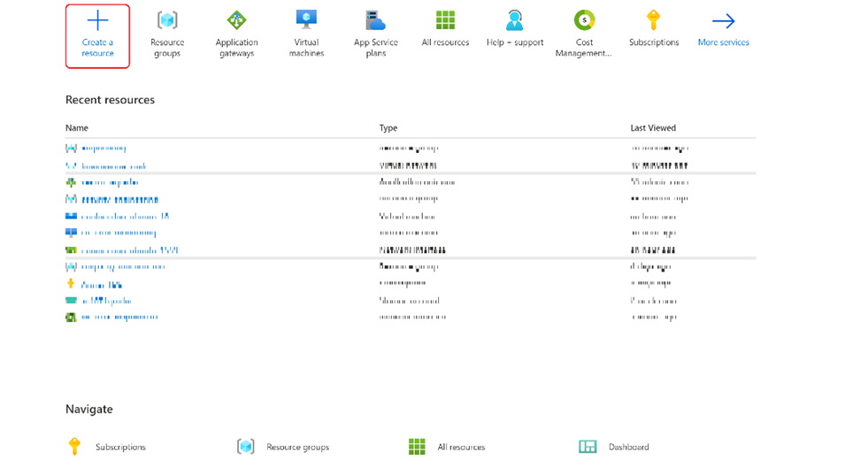The width and height of the screenshot is (868, 475).
Task: Open the first resource in Recent resources list
Action: [x=104, y=149]
